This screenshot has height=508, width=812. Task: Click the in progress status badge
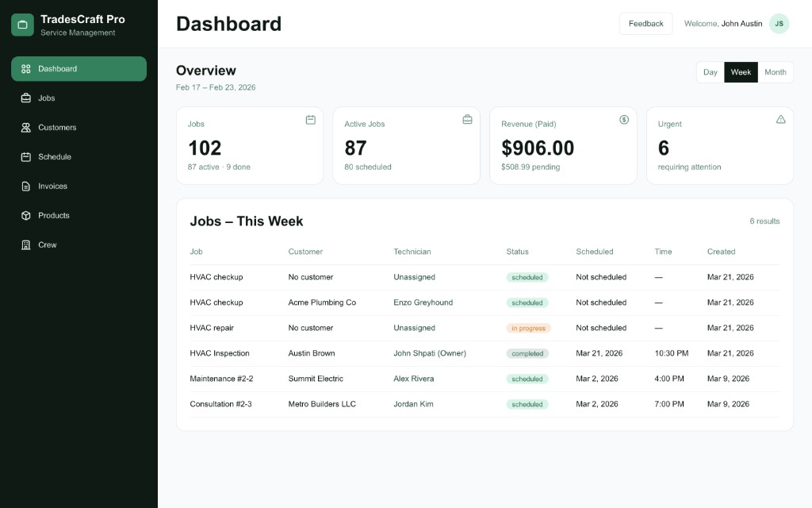tap(528, 328)
